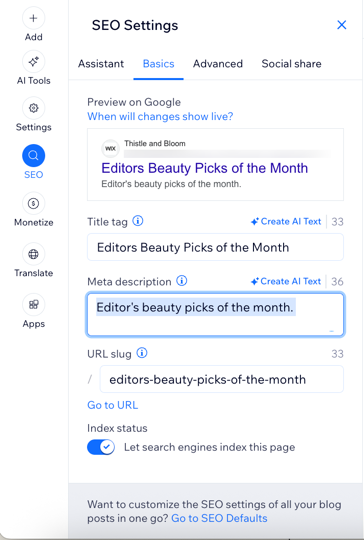Screen dimensions: 364x540
Task: Create AI Text for Meta description
Action: tap(286, 281)
